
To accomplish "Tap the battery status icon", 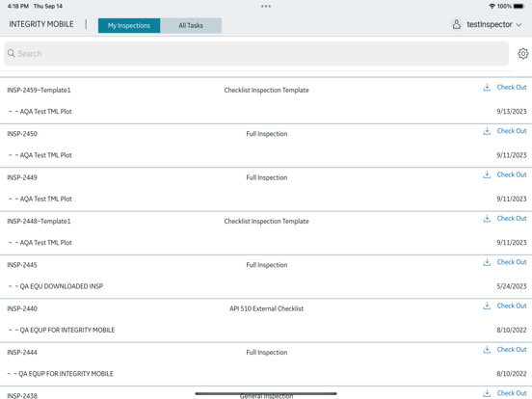I will coord(519,6).
